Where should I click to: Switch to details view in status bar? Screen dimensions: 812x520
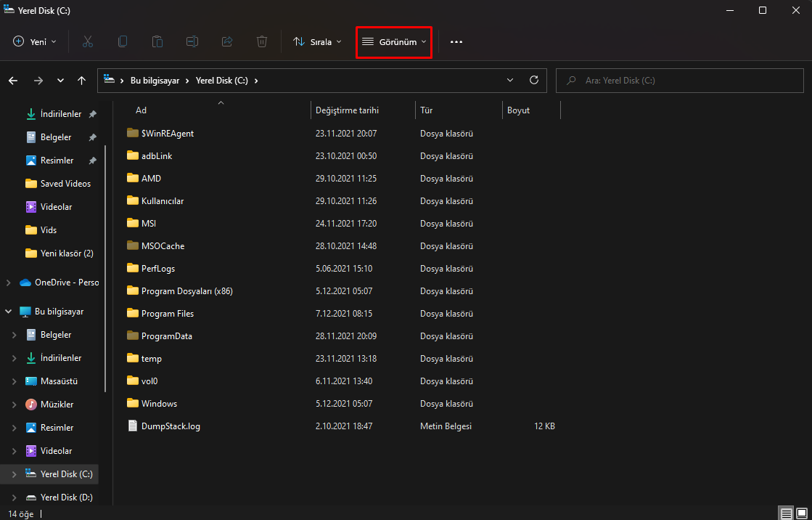pos(786,513)
